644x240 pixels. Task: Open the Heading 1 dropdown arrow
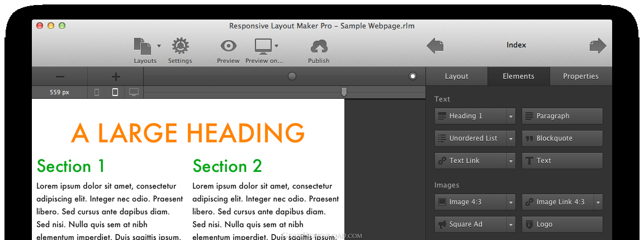[x=511, y=116]
